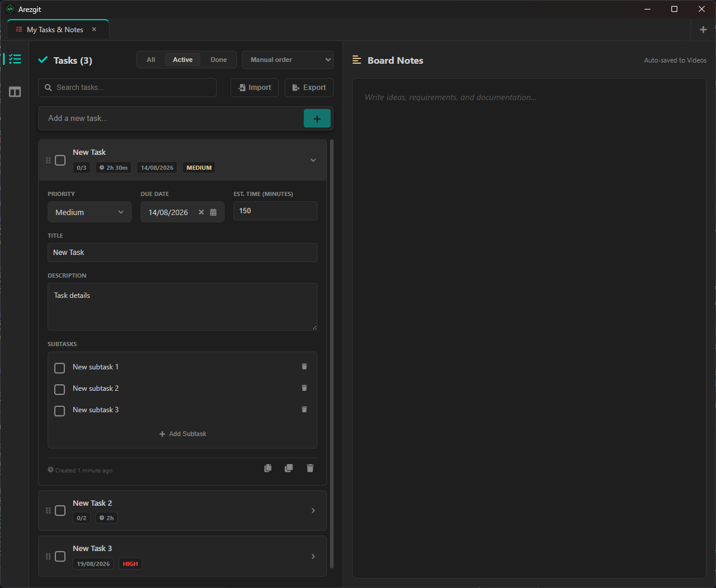Close the My Tasks & Notes tab
This screenshot has height=588, width=716.
(x=94, y=29)
